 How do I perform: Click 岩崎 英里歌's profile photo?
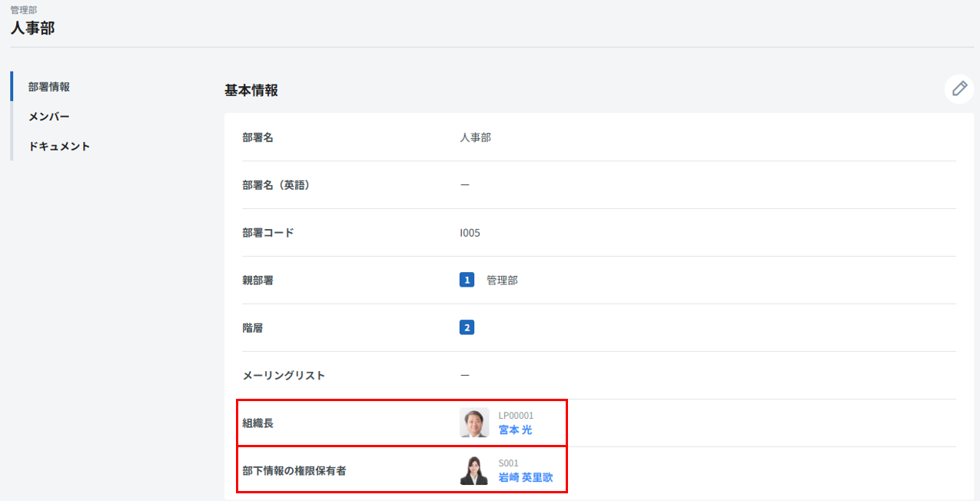(474, 470)
